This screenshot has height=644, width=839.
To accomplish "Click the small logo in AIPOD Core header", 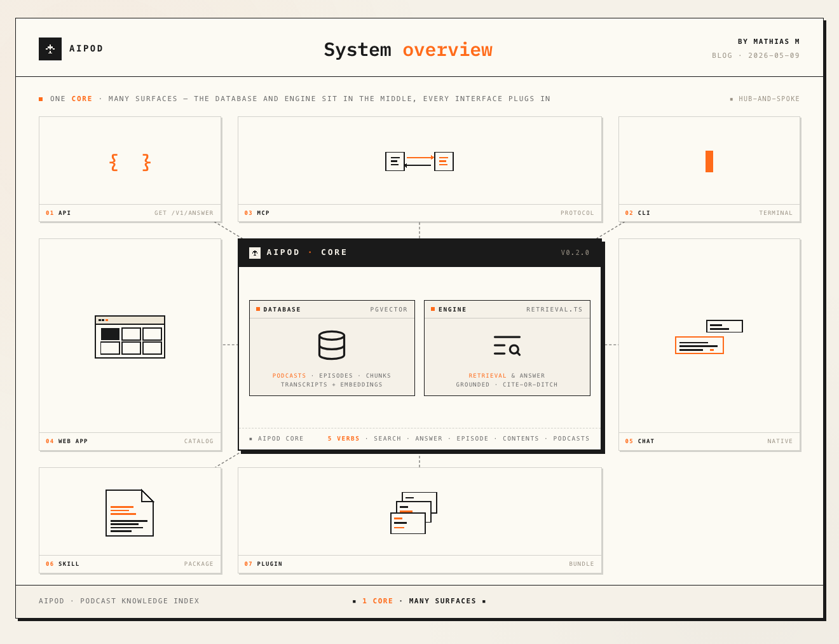I will [x=255, y=253].
